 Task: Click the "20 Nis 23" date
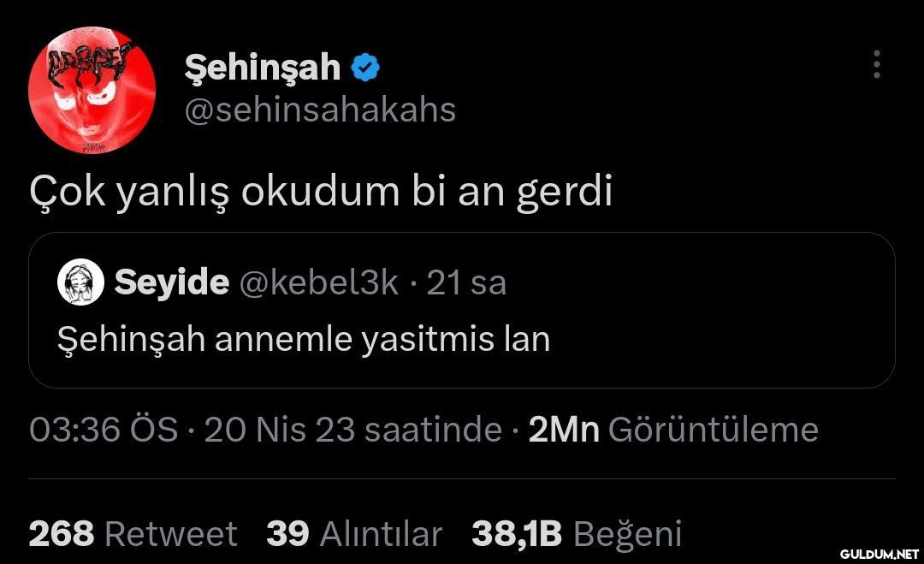click(x=279, y=430)
